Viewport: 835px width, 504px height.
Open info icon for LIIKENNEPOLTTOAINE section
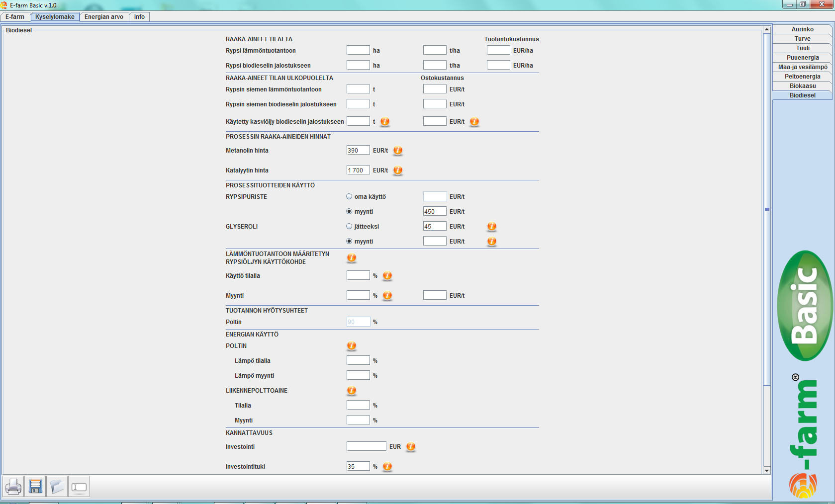coord(352,391)
